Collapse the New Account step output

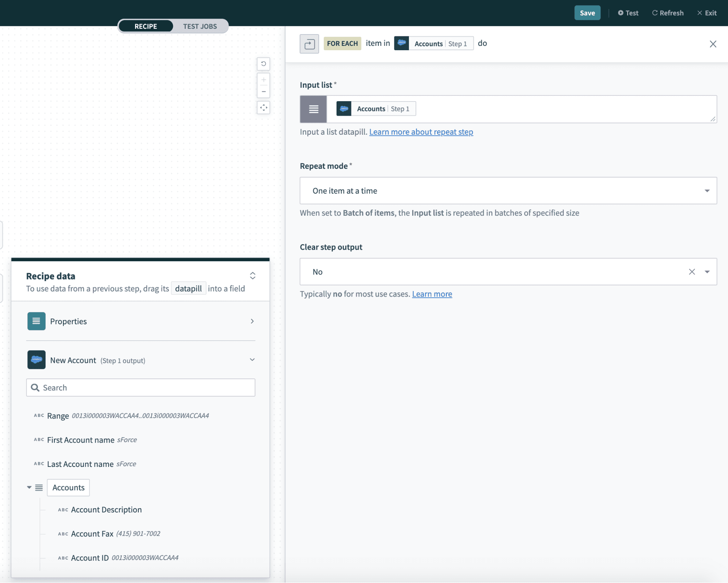(x=252, y=360)
